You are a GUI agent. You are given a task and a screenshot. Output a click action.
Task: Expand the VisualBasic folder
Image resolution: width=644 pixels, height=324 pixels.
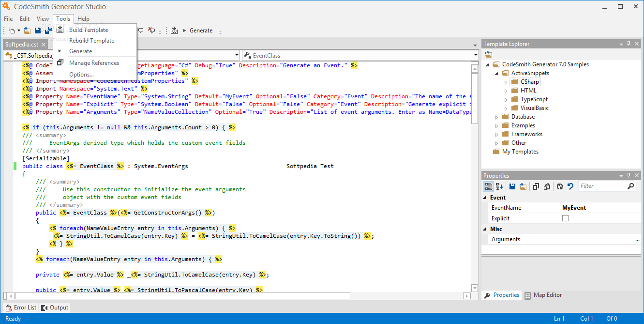[506, 108]
